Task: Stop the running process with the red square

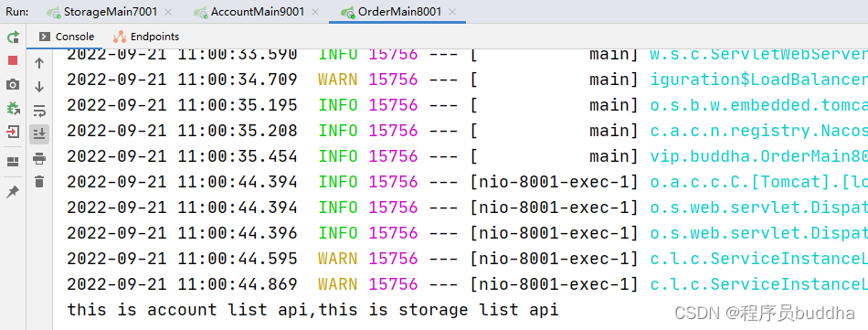Action: [x=13, y=60]
